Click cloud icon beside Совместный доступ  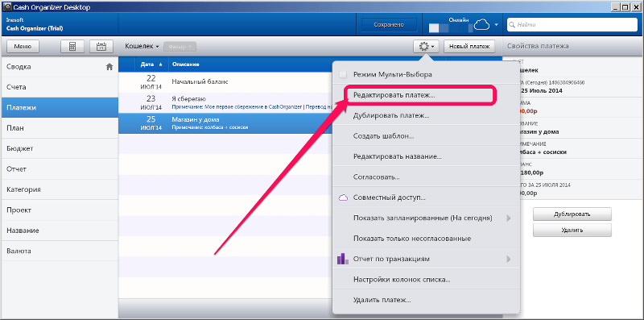point(343,197)
